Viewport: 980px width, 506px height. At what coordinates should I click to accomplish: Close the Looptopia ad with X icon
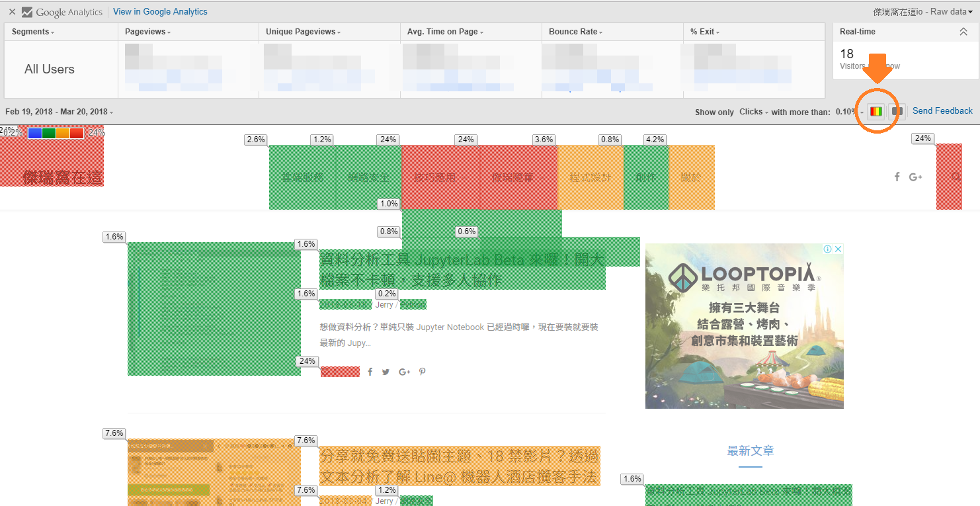click(x=838, y=249)
